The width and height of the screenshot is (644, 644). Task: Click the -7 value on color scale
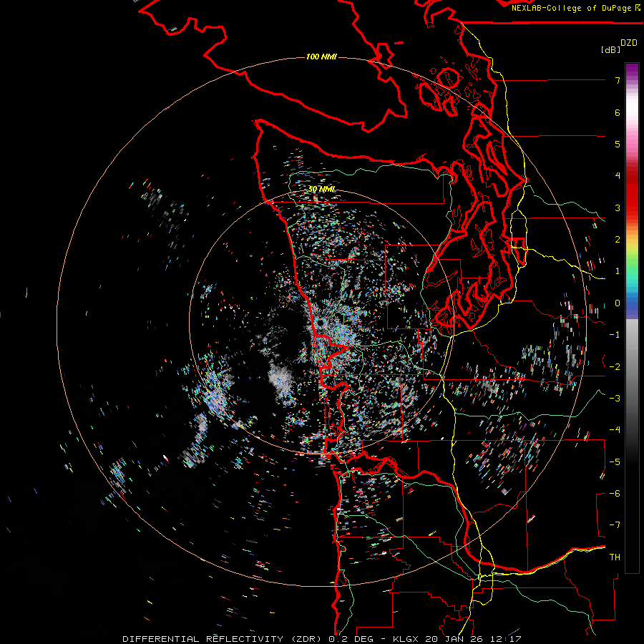click(x=615, y=525)
